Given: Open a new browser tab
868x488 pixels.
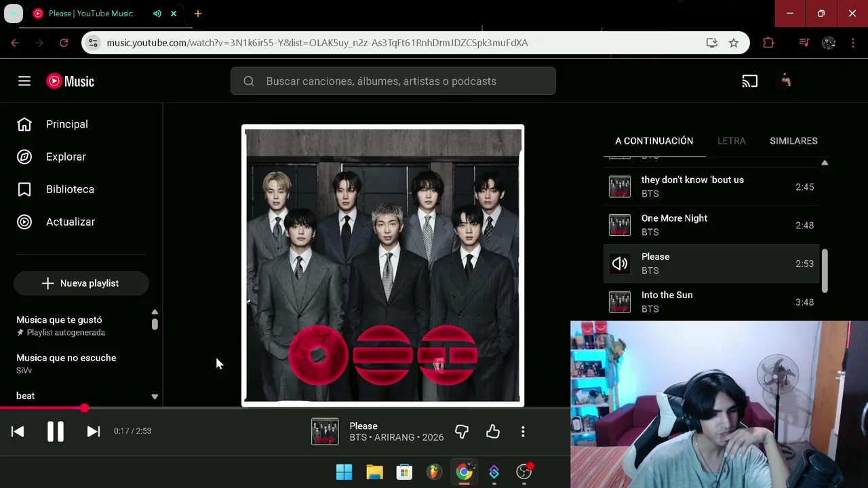Looking at the screenshot, I should tap(198, 14).
